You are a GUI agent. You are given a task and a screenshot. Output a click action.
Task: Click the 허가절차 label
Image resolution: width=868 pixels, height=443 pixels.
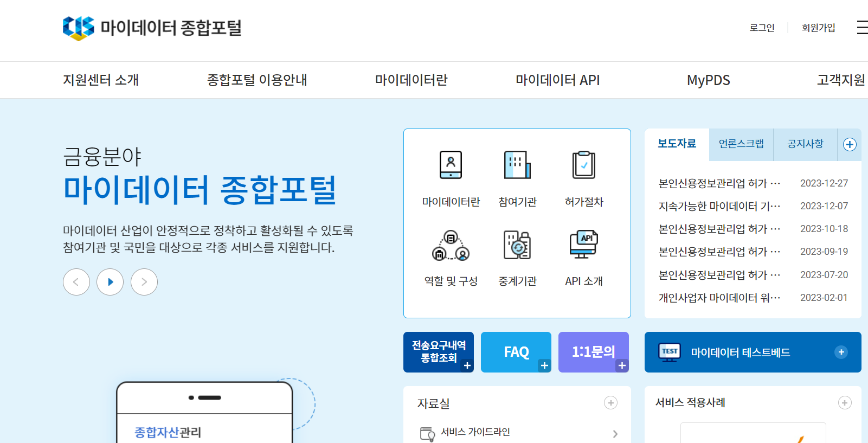(584, 202)
